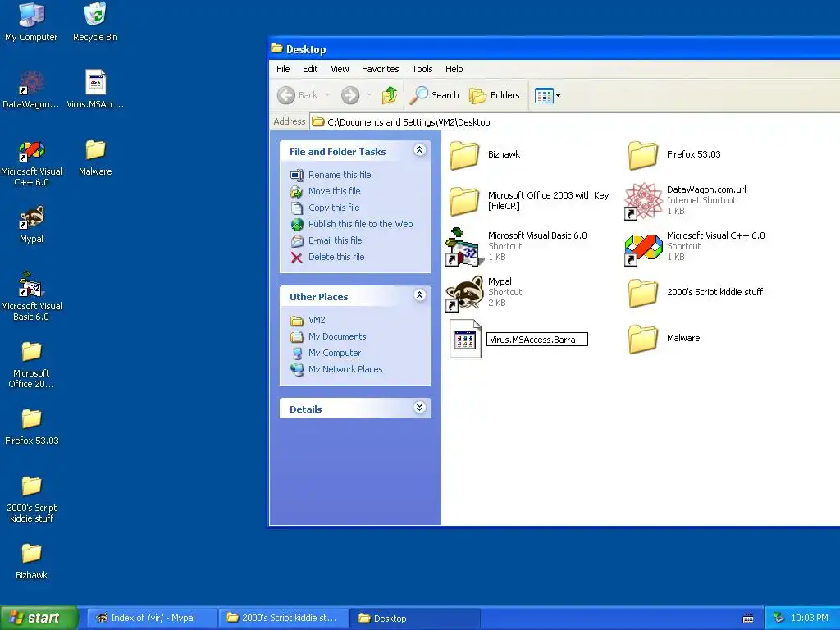Open the View menu
Screen dimensions: 840x630
pos(340,69)
